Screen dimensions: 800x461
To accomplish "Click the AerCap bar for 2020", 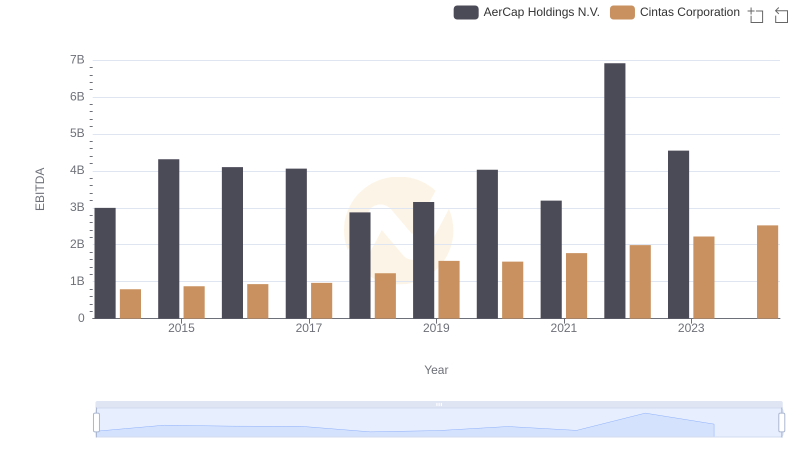I will tap(487, 244).
